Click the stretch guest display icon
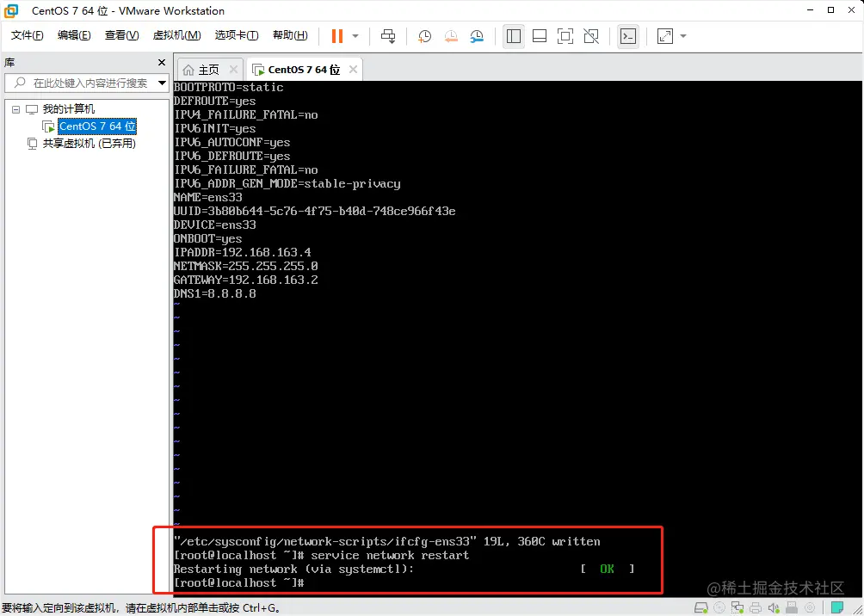 (x=665, y=36)
